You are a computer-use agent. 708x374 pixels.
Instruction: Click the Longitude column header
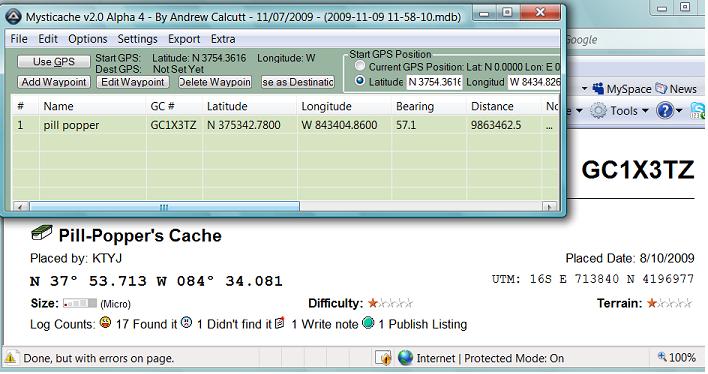pos(344,107)
